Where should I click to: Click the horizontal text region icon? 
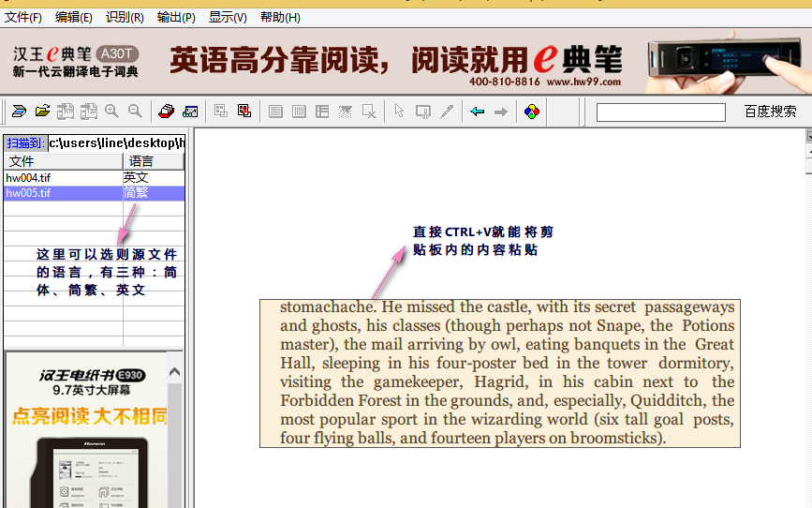pos(275,112)
